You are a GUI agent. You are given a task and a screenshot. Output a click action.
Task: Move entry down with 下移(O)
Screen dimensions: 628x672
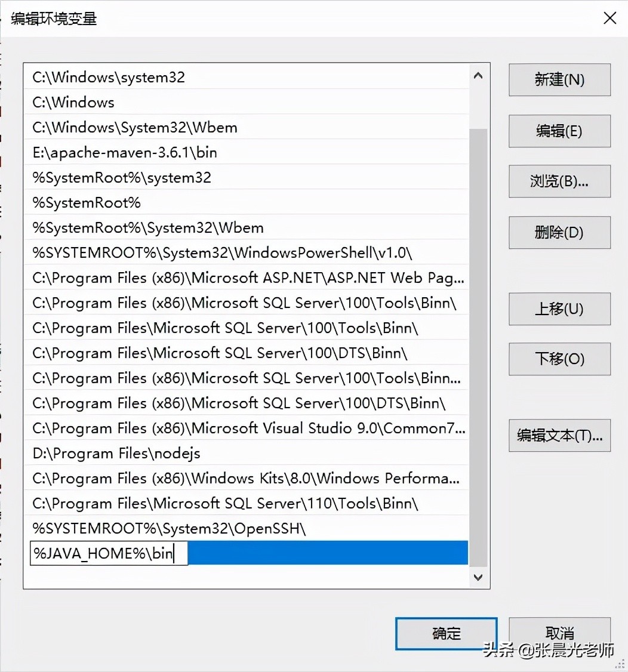coord(559,359)
